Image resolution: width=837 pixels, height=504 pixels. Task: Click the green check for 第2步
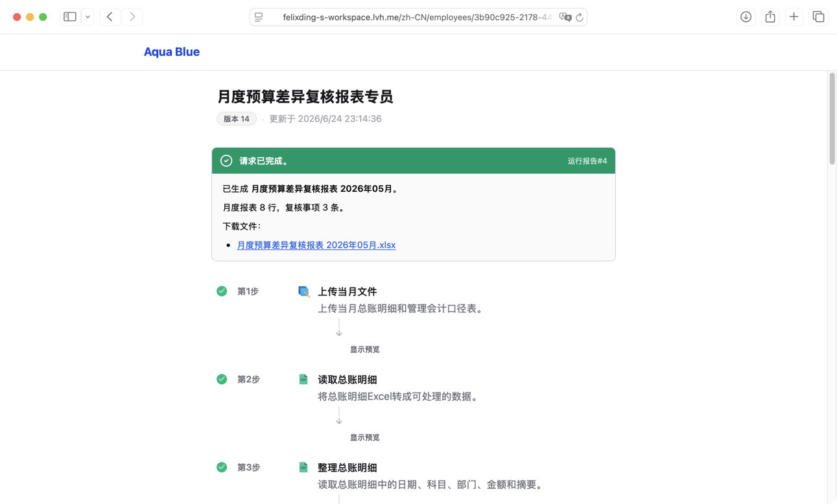[222, 379]
